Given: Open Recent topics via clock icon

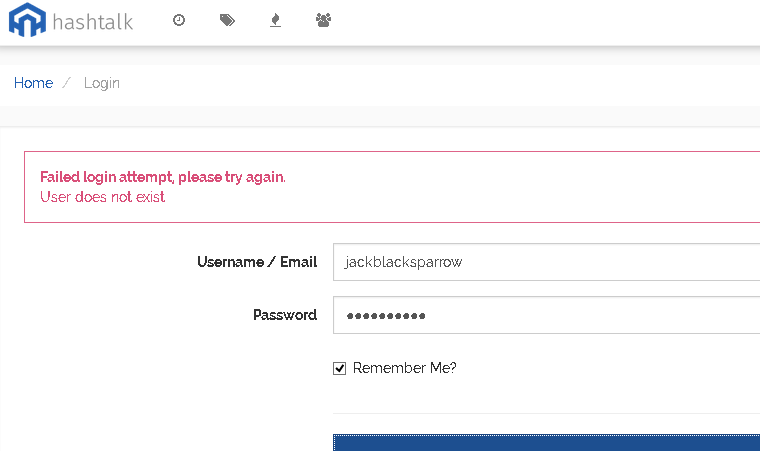Looking at the screenshot, I should point(179,20).
